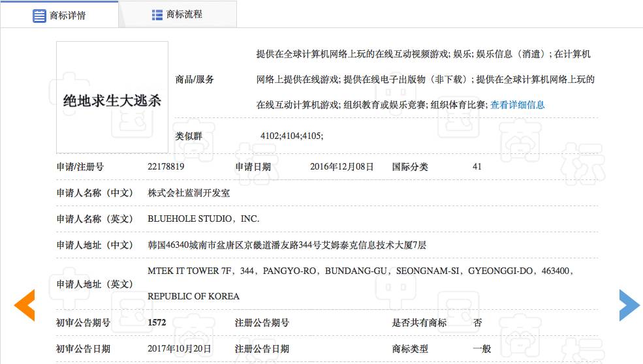Click the trademark type value 一般
Image resolution: width=643 pixels, height=364 pixels.
[482, 349]
